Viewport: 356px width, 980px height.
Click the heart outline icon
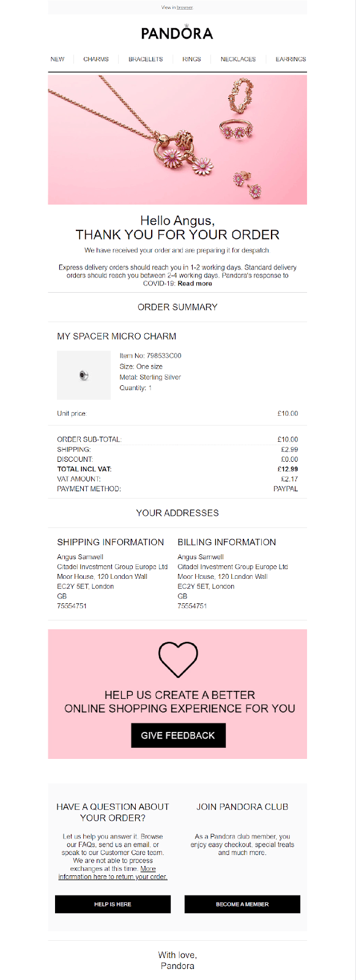coord(178,659)
